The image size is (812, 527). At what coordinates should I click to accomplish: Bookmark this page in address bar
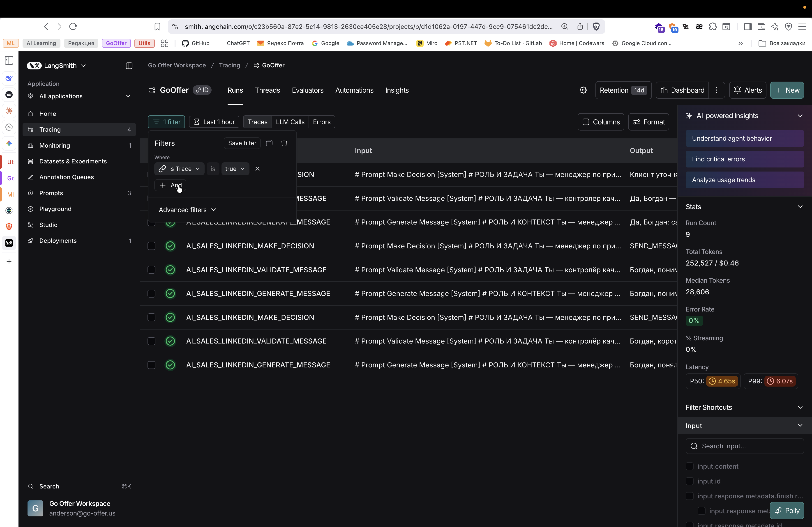click(x=157, y=27)
